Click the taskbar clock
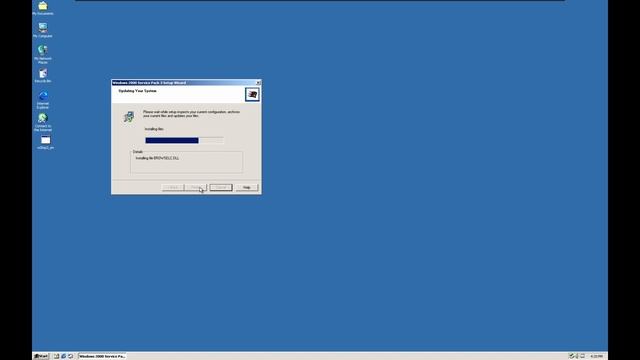 tap(596, 356)
